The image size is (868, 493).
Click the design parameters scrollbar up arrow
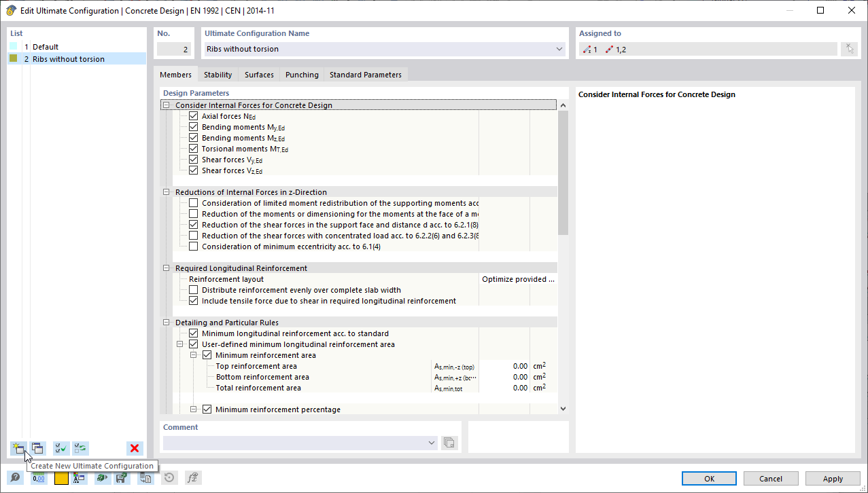pos(563,105)
